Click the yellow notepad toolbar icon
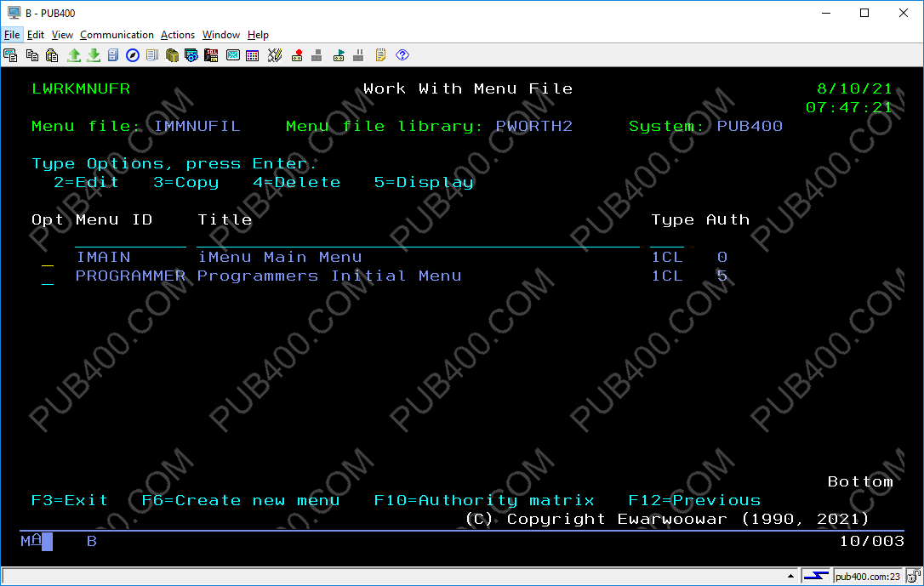 (x=380, y=55)
